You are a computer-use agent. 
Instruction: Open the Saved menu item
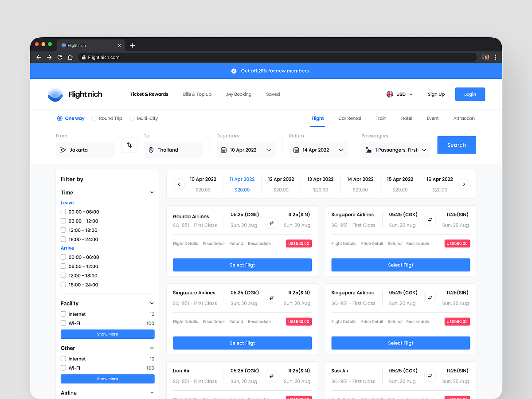(x=273, y=94)
